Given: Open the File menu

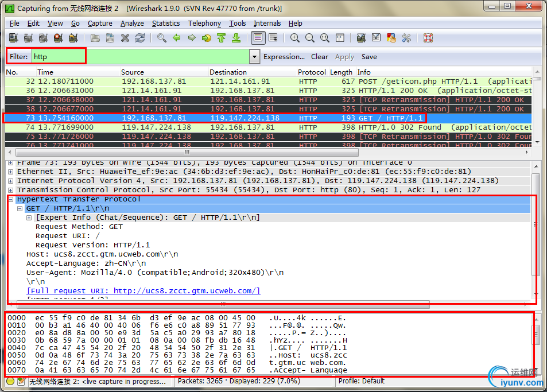Looking at the screenshot, I should pyautogui.click(x=14, y=24).
